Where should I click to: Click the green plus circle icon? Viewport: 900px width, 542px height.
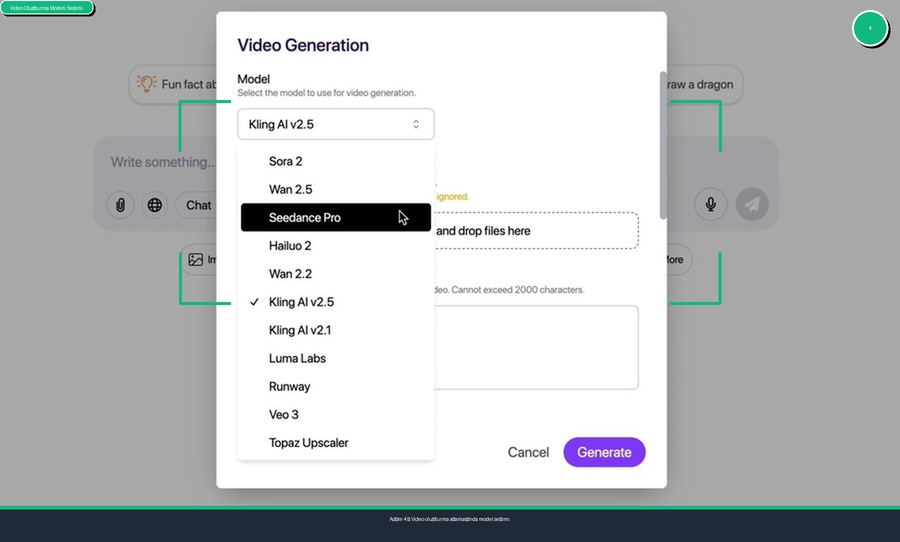pos(869,28)
